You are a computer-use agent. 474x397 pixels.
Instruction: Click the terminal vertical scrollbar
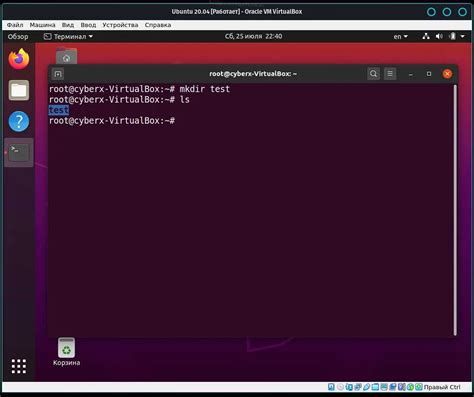[x=455, y=210]
